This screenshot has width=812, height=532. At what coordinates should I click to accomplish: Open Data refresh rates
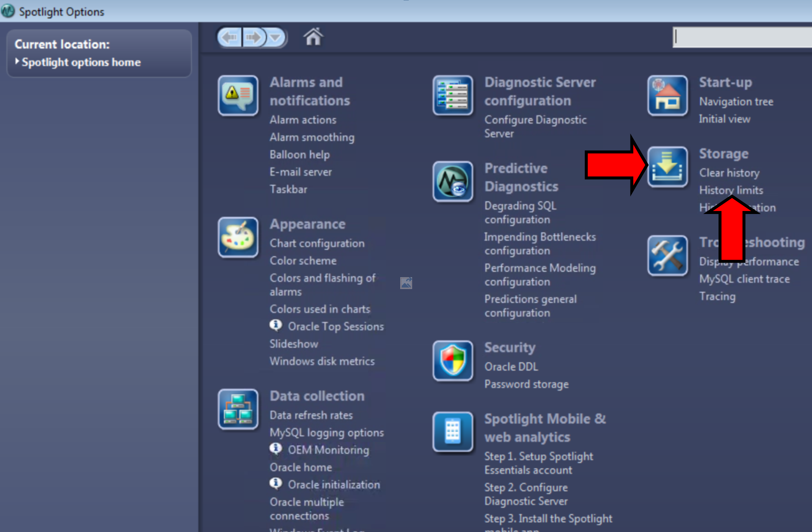coord(311,415)
